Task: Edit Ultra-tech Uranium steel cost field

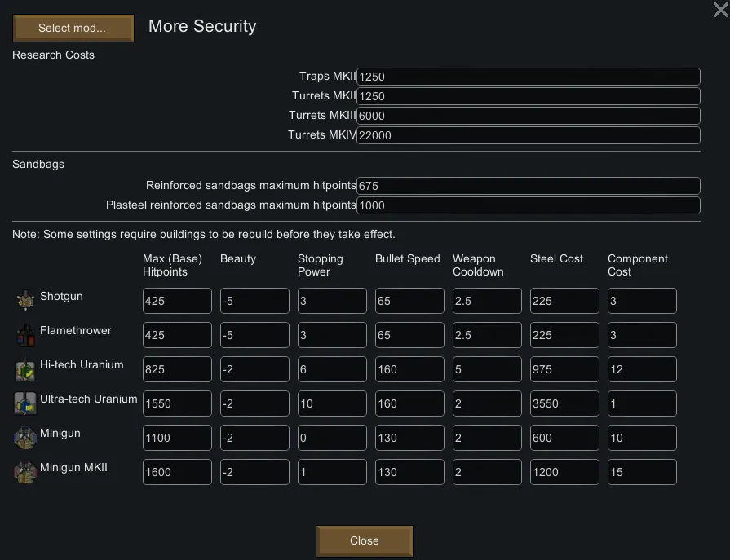Action: click(564, 403)
